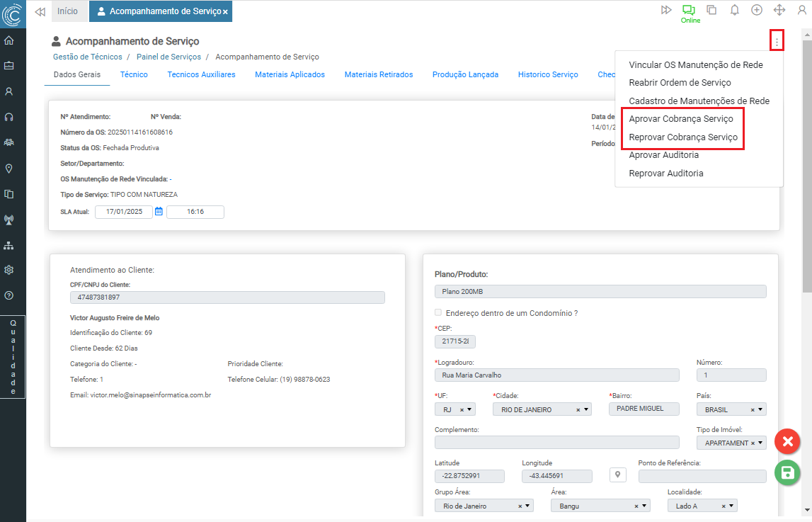812x522 pixels.
Task: Click the map location button beside Longitude
Action: tap(619, 475)
